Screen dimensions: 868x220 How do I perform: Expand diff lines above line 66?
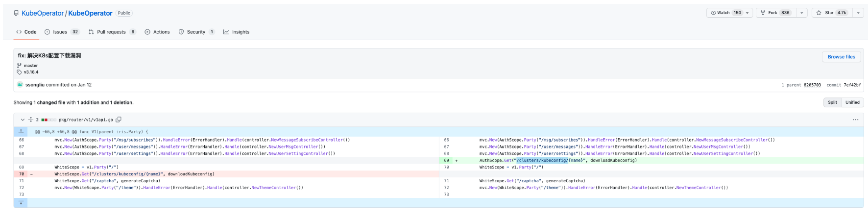coord(21,131)
